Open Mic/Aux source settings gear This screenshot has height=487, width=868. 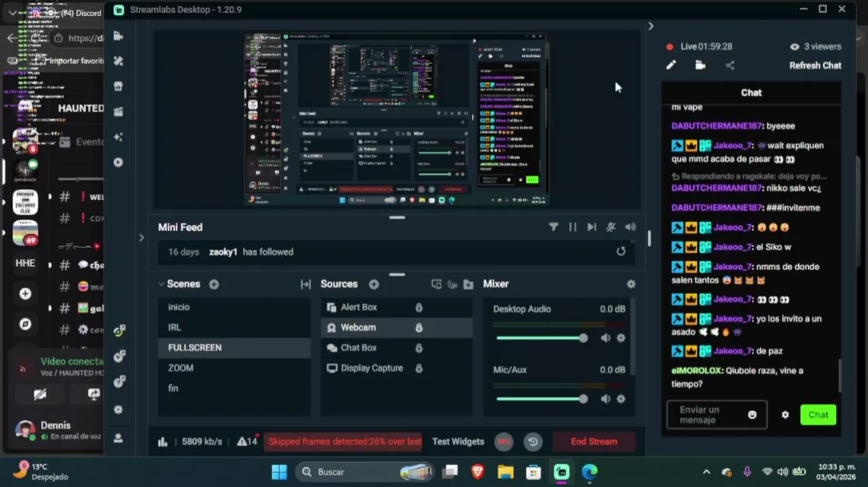[x=621, y=399]
